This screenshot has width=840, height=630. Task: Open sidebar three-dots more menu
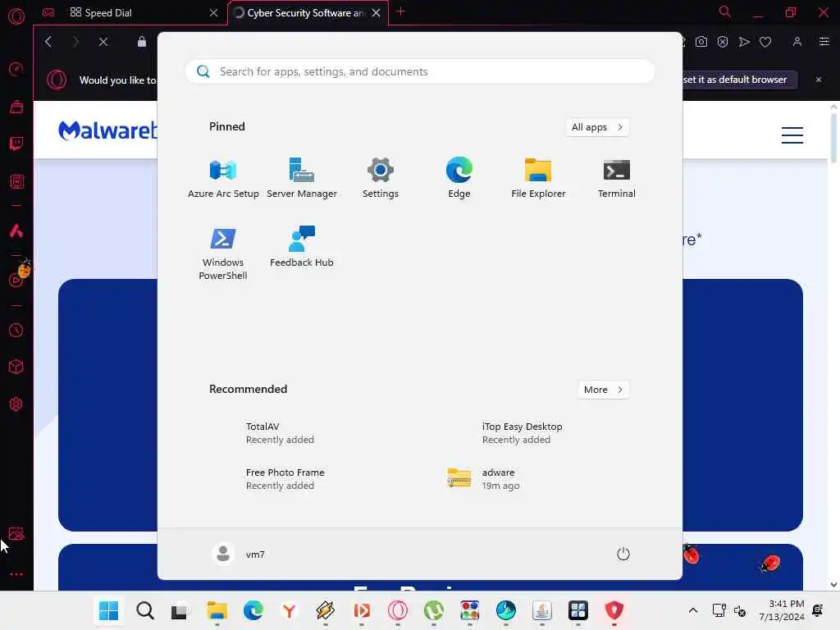(16, 573)
